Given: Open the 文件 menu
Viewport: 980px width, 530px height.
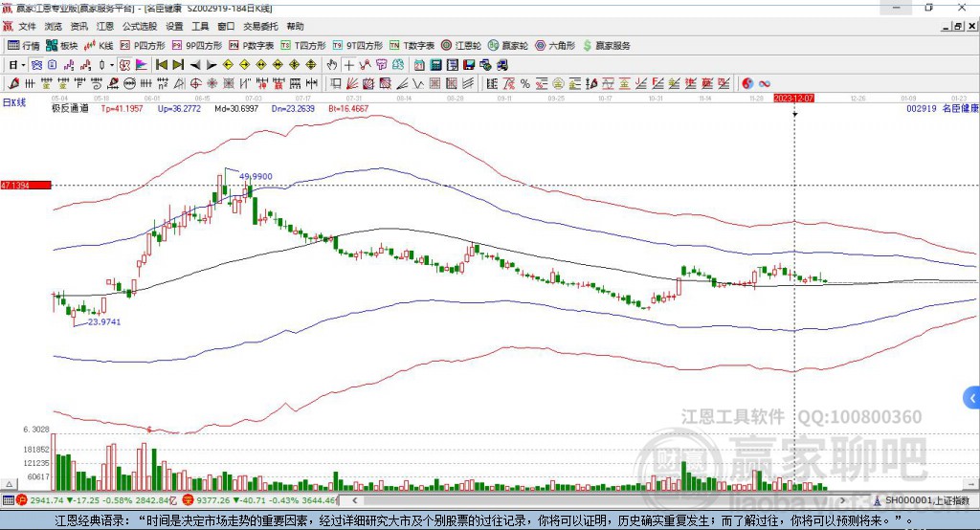Looking at the screenshot, I should coord(27,26).
